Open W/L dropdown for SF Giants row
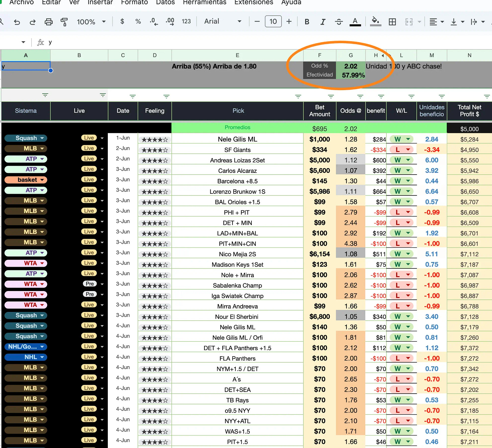The image size is (492, 448). (408, 150)
